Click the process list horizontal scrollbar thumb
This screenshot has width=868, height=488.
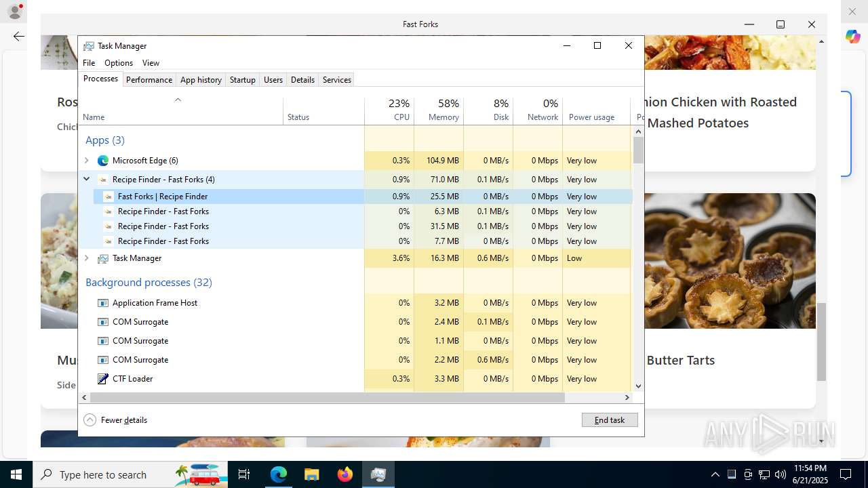coord(328,398)
